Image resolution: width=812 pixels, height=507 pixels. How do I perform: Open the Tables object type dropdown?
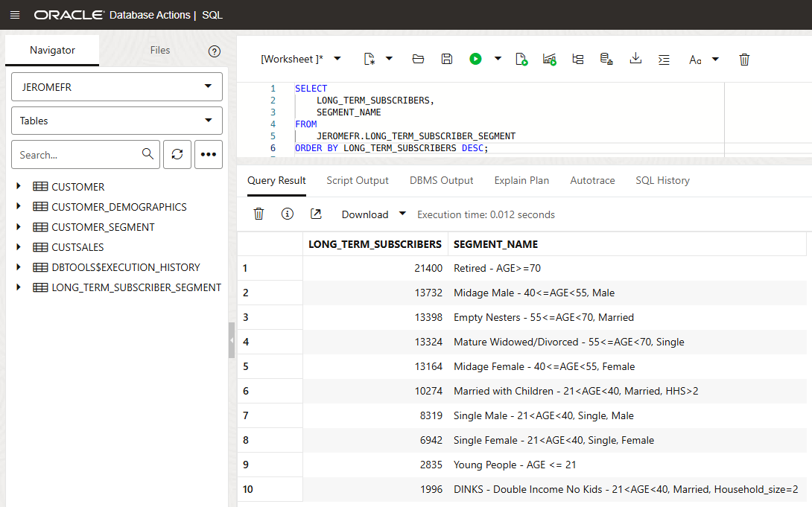pos(117,121)
